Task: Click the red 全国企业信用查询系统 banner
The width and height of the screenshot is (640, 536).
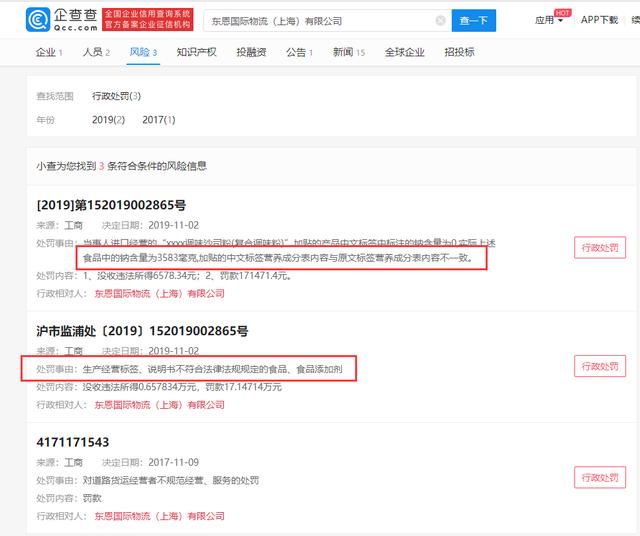Action: coord(148,20)
